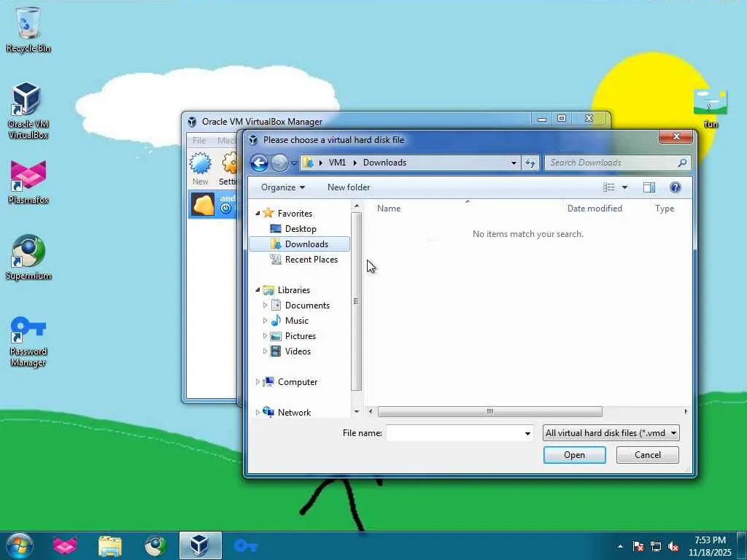Select Desktop under Favorites
The height and width of the screenshot is (560, 747).
click(300, 228)
